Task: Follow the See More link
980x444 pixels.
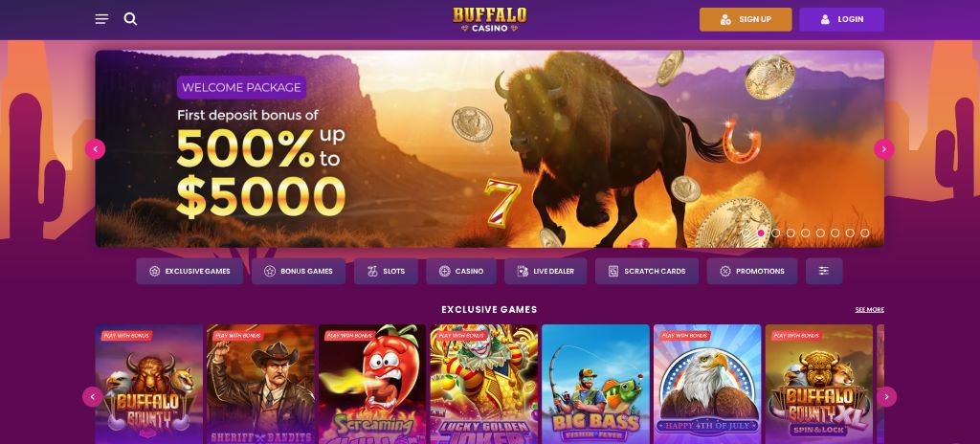Action: (869, 309)
